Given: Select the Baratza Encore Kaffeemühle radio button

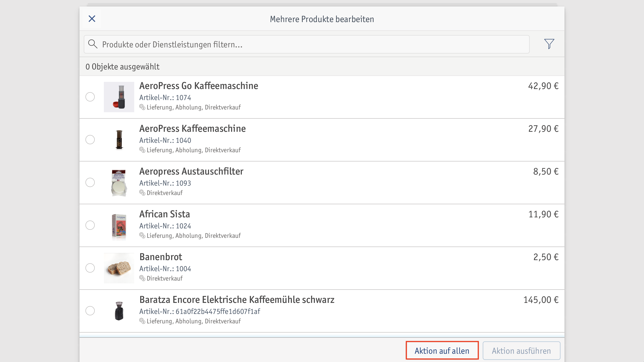Looking at the screenshot, I should pyautogui.click(x=90, y=311).
